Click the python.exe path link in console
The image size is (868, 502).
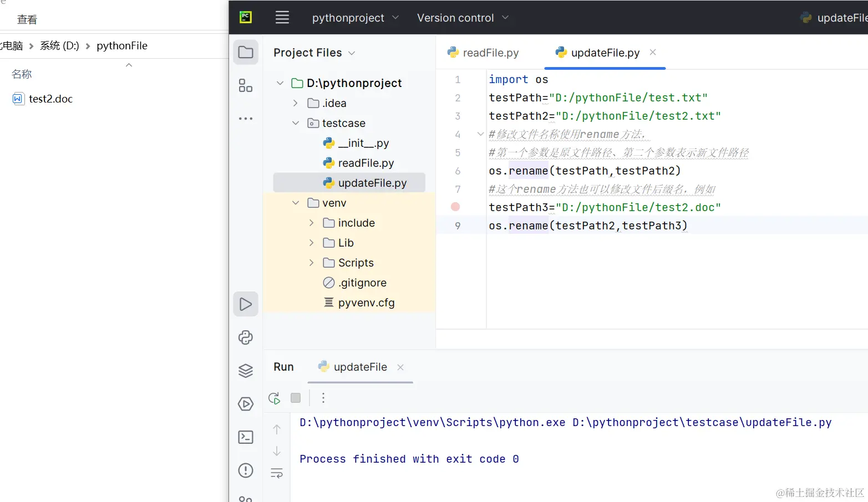pyautogui.click(x=433, y=422)
